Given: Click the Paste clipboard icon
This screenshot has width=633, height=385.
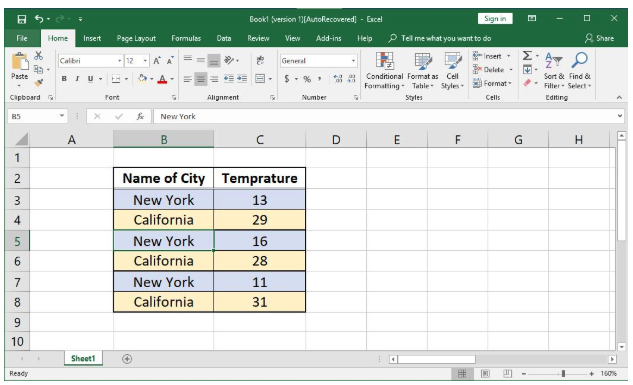Looking at the screenshot, I should click(x=19, y=62).
